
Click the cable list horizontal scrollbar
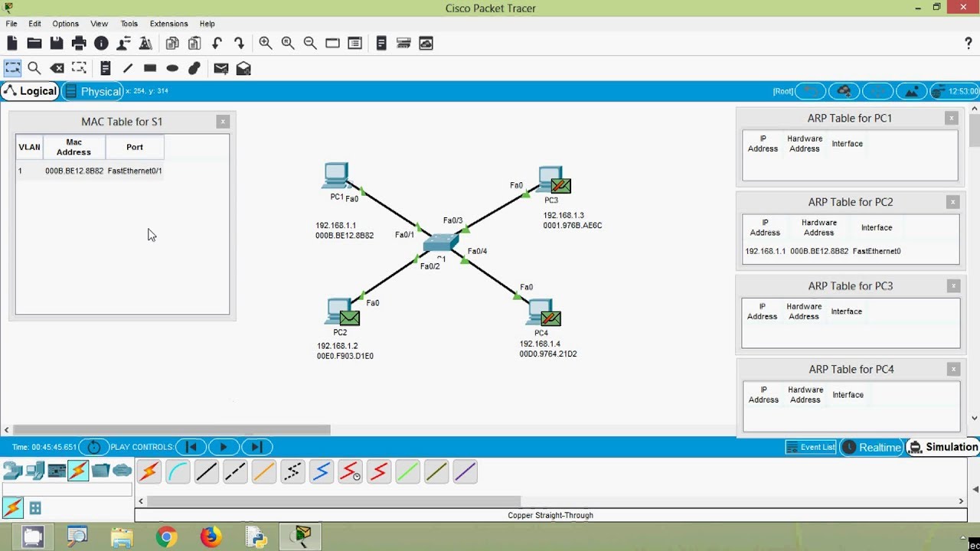coord(334,501)
